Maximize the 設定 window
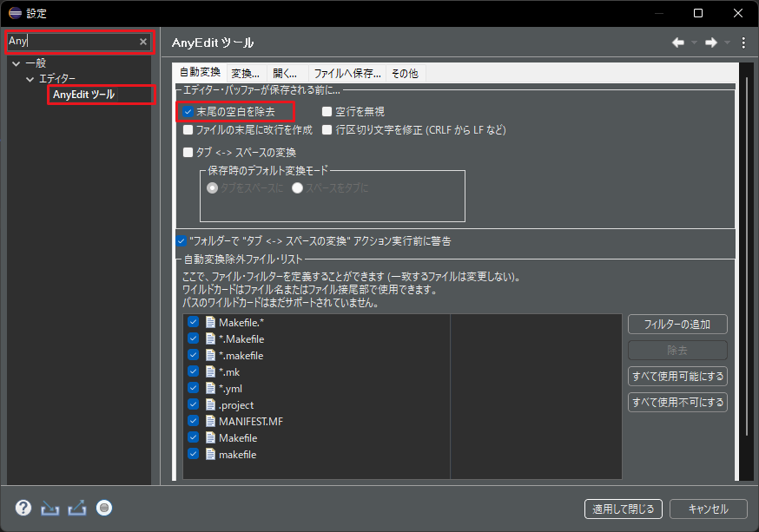Screen dimensions: 759x532 698,13
